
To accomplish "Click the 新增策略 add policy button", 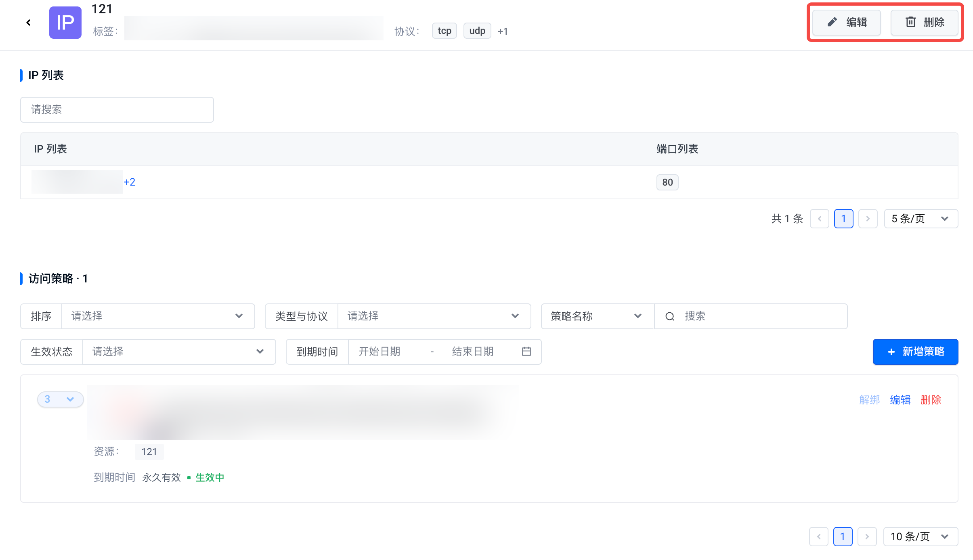I will pyautogui.click(x=915, y=352).
